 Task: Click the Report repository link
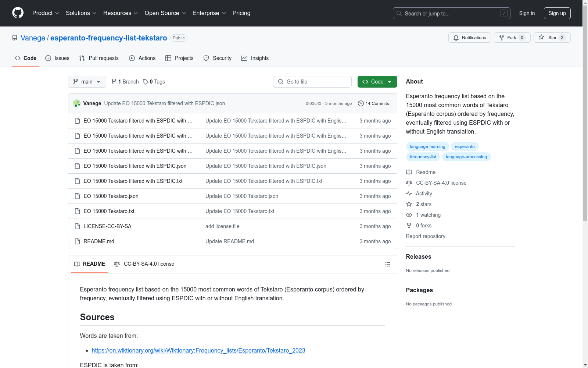(x=426, y=236)
